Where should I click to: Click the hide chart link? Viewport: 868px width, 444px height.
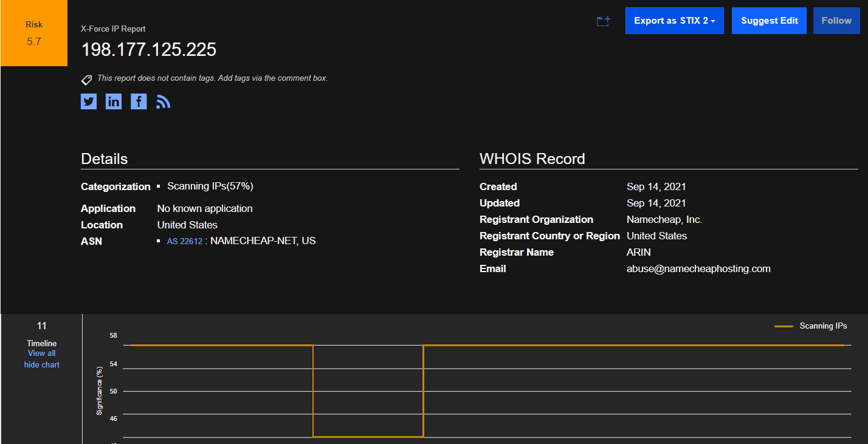coord(42,364)
